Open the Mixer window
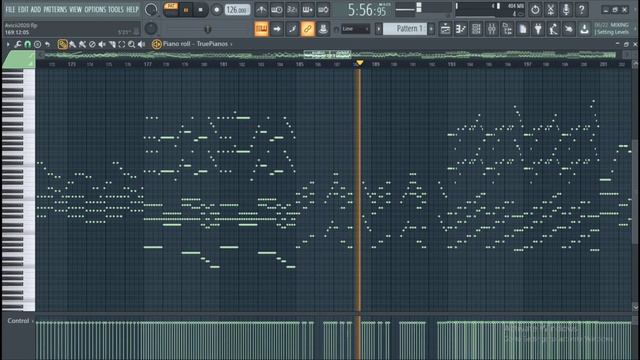 (492, 29)
